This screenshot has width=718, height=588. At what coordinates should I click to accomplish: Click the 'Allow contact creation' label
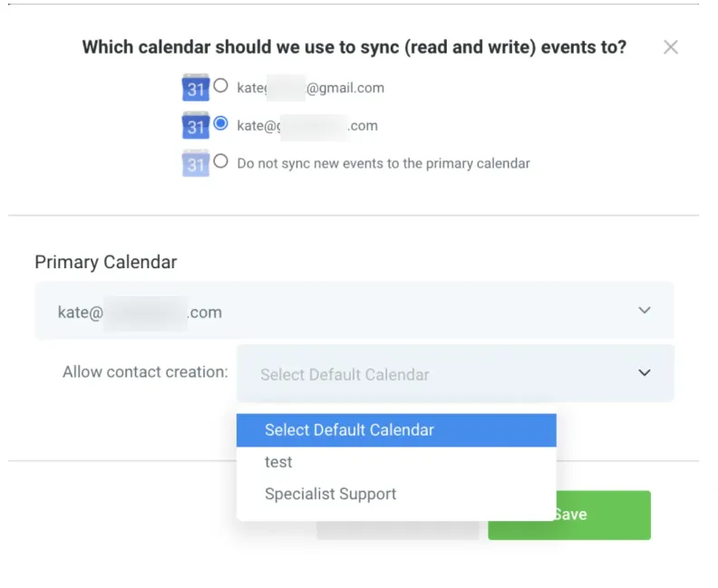pyautogui.click(x=145, y=372)
